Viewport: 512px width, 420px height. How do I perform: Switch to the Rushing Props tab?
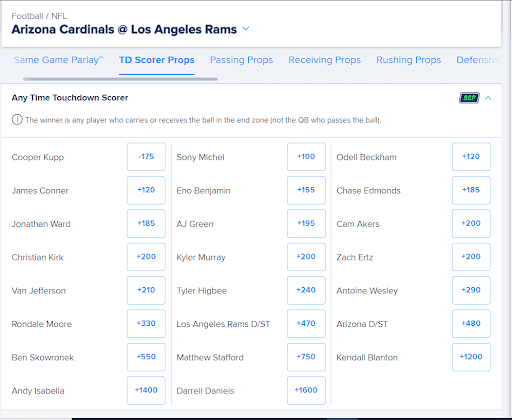[x=408, y=60]
